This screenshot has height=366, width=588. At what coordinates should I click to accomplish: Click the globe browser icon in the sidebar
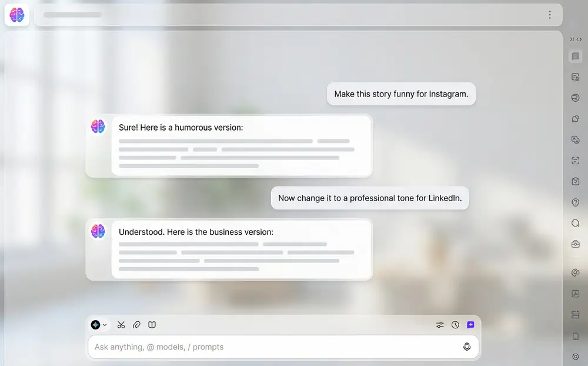[x=575, y=98]
